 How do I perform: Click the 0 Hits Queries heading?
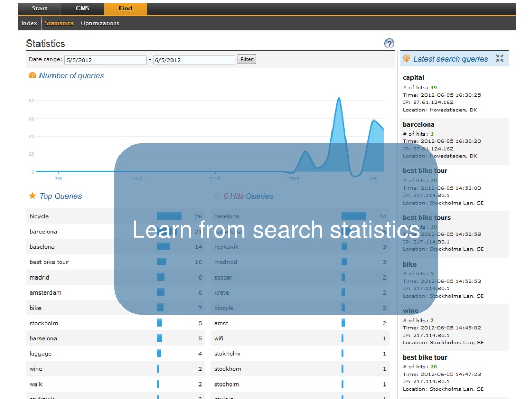point(248,196)
